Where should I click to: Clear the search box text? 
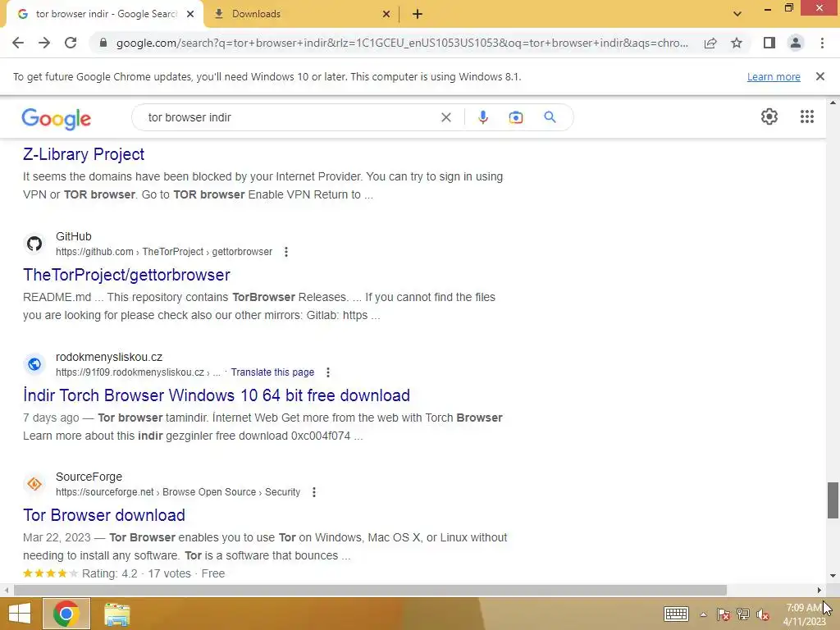tap(445, 117)
